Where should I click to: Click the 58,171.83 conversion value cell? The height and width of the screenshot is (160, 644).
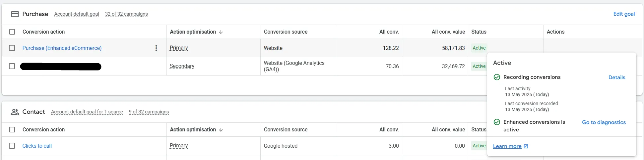[x=453, y=48]
